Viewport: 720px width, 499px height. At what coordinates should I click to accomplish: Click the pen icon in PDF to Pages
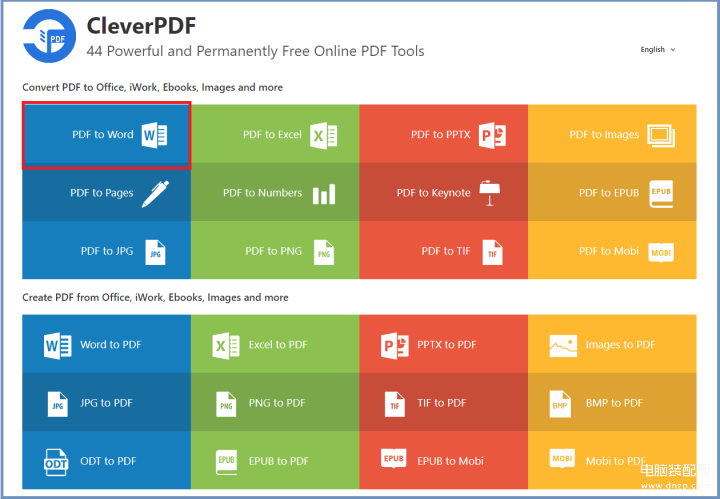tap(155, 194)
